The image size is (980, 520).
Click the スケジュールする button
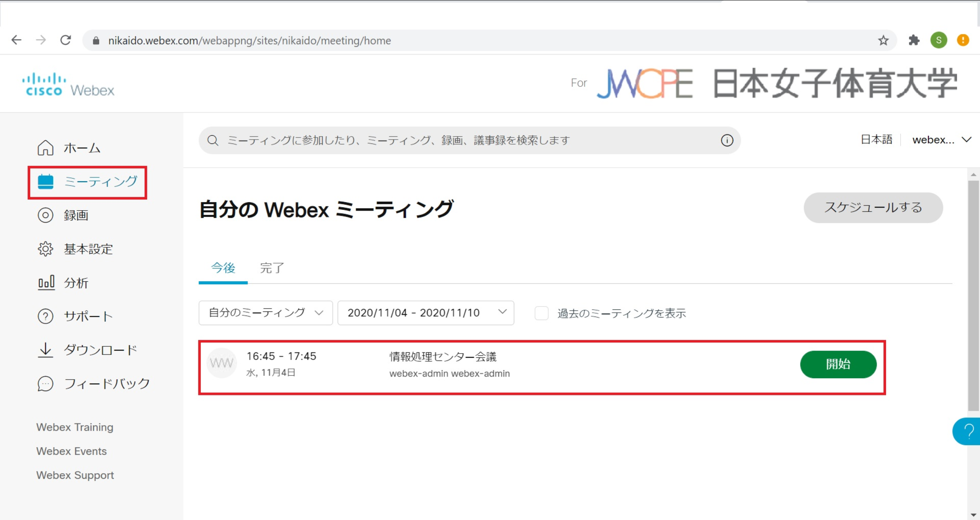pyautogui.click(x=873, y=208)
